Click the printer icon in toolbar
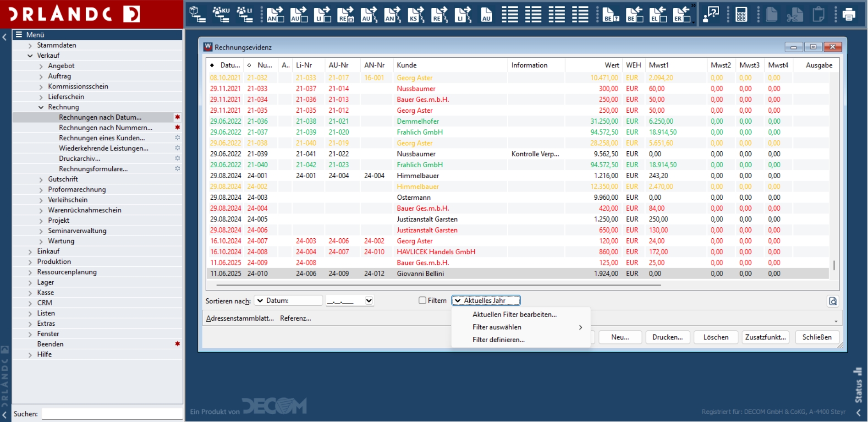This screenshot has width=868, height=422. coord(849,14)
